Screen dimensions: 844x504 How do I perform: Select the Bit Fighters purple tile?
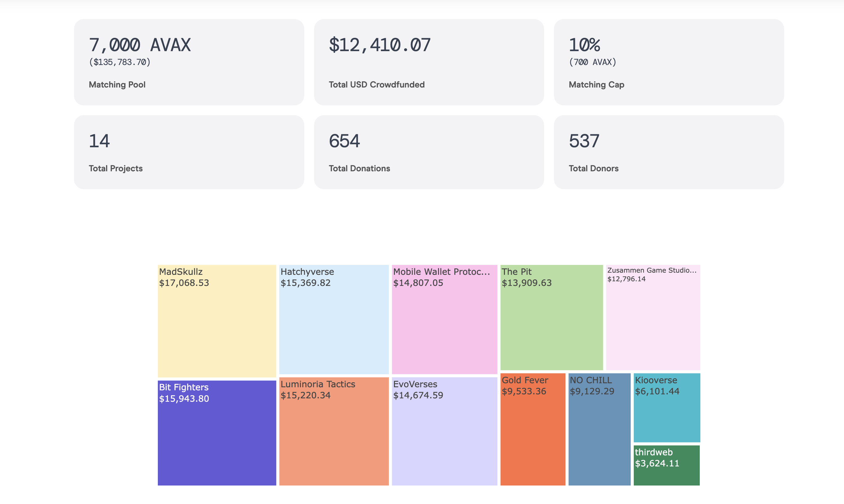pyautogui.click(x=217, y=433)
